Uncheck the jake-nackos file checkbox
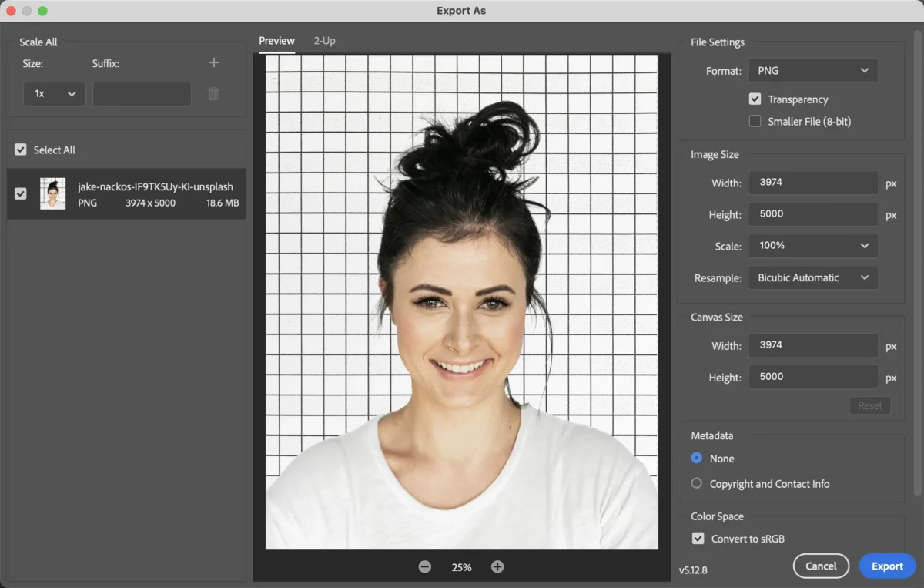The width and height of the screenshot is (924, 588). tap(20, 193)
